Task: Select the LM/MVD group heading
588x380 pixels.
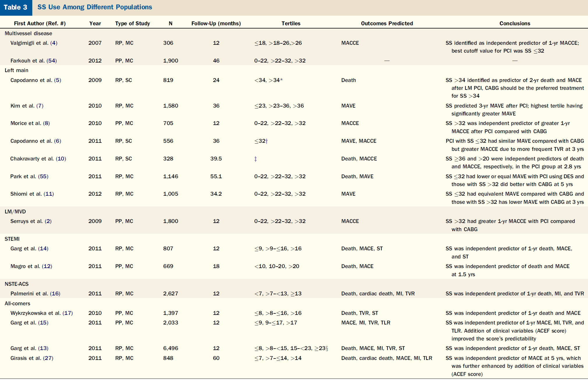Action: click(15, 212)
